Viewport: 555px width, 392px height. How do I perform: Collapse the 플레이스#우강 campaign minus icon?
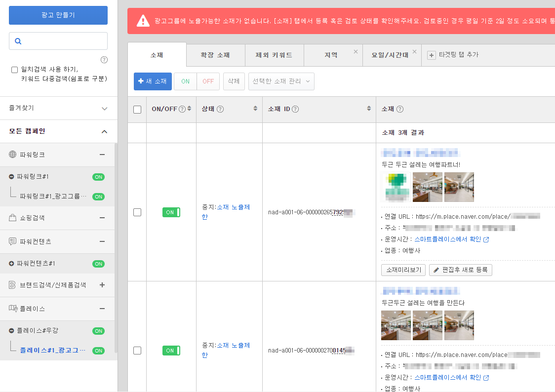11,331
